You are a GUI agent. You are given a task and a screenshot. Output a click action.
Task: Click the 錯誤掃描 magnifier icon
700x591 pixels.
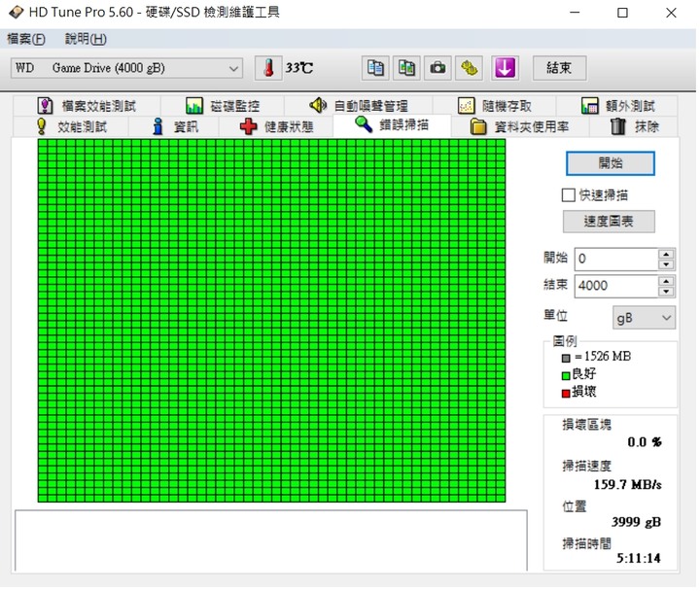click(364, 124)
